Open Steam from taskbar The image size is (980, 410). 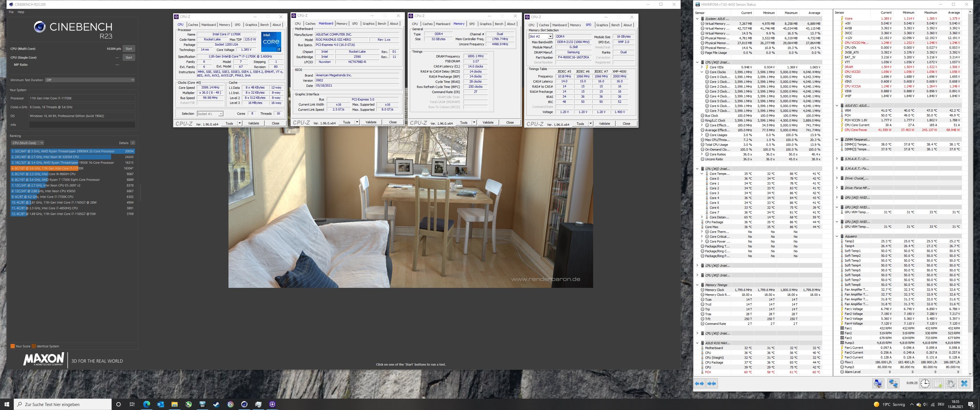point(216,404)
